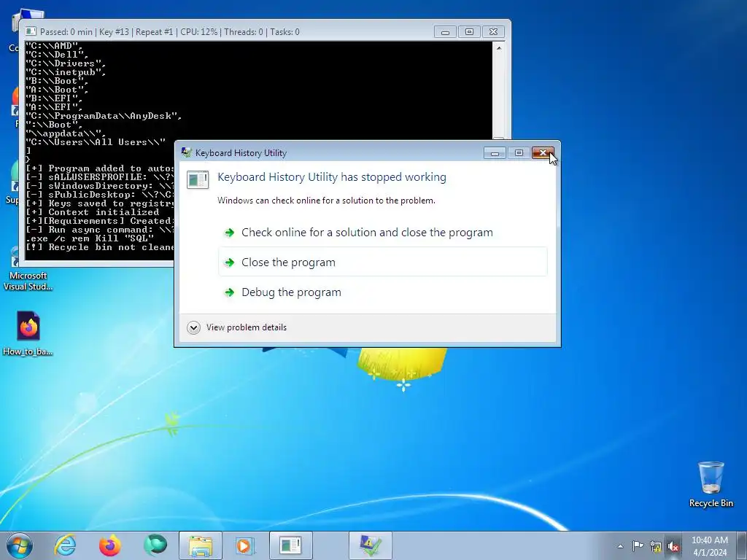This screenshot has height=560, width=747.
Task: Click heading Keyboard History Utility has stopped working
Action: tap(332, 177)
